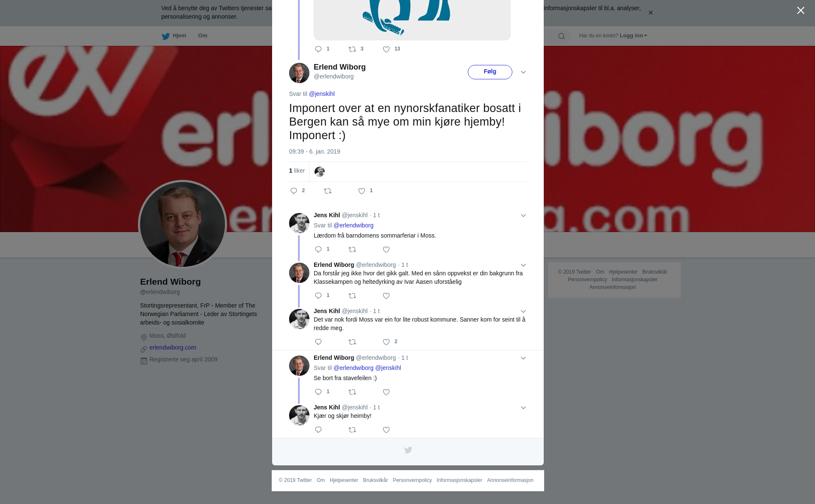
Task: Expand options for 'Kjær og skjør heimby!' tweet
Action: 523,408
